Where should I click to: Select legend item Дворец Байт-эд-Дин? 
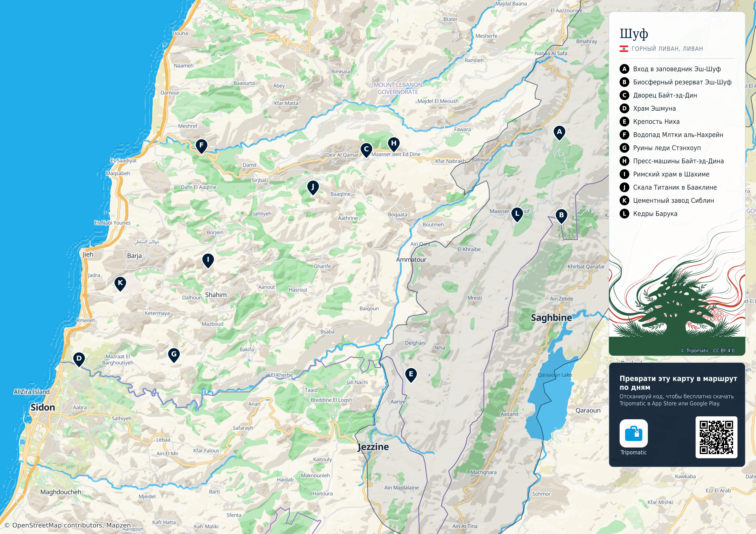click(665, 95)
